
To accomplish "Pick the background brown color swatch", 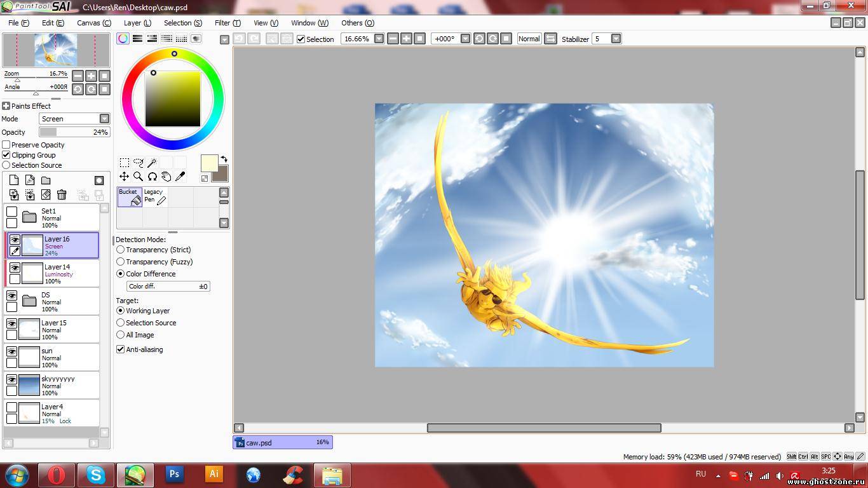I will click(x=220, y=173).
